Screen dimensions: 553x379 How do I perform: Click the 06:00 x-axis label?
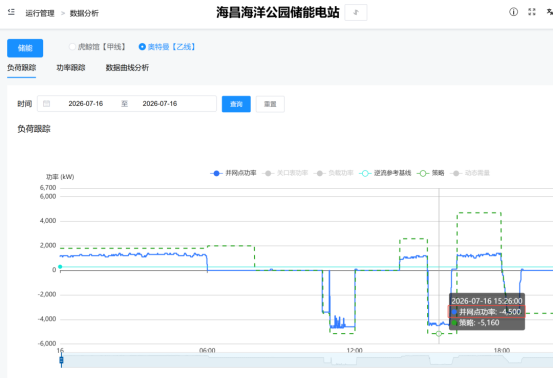pyautogui.click(x=207, y=350)
